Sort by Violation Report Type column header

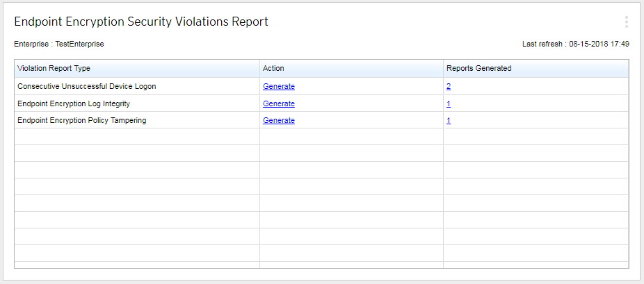click(x=54, y=68)
